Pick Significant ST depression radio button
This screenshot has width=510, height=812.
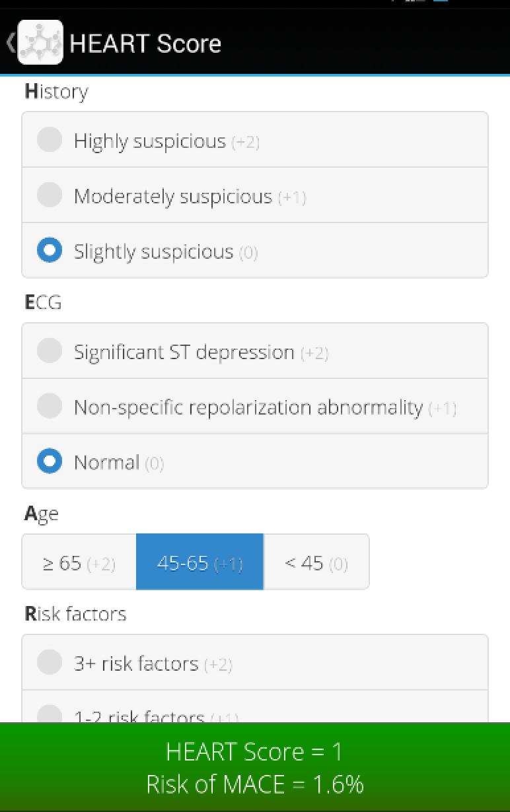tap(50, 351)
